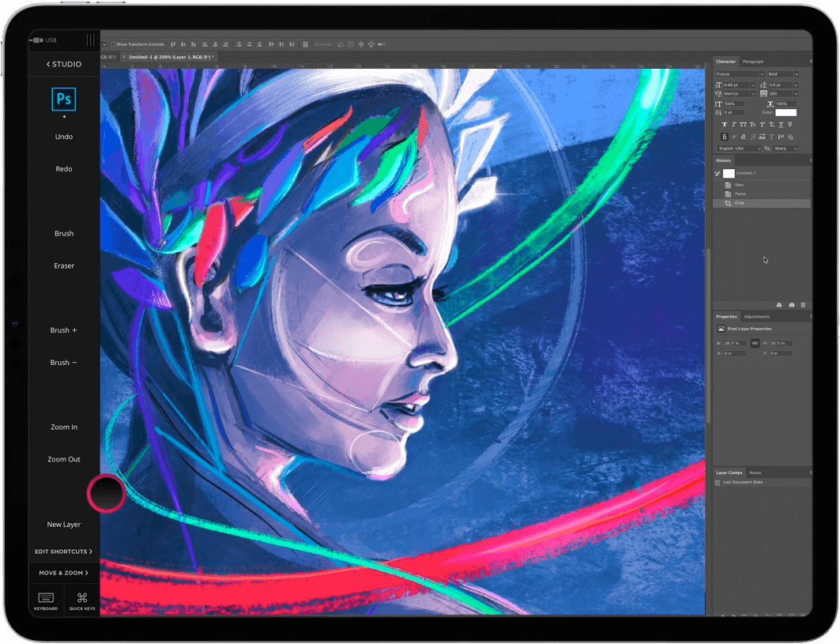The width and height of the screenshot is (840, 644).
Task: Click the baseline shift 0 pt field
Action: 734,112
